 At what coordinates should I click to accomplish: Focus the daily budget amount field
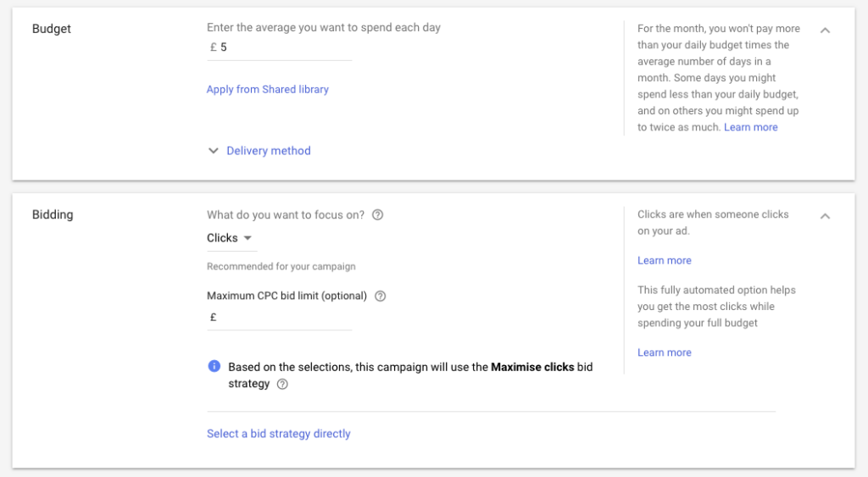point(280,47)
